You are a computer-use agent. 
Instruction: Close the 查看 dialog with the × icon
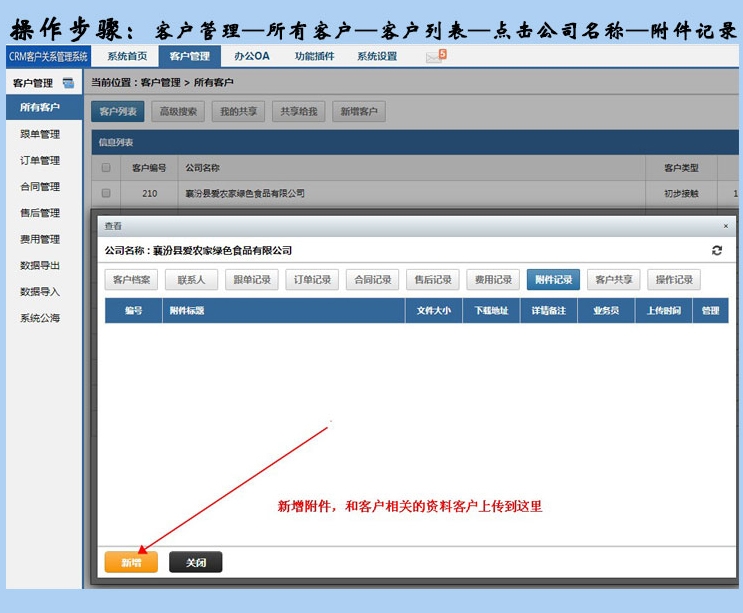(x=725, y=226)
